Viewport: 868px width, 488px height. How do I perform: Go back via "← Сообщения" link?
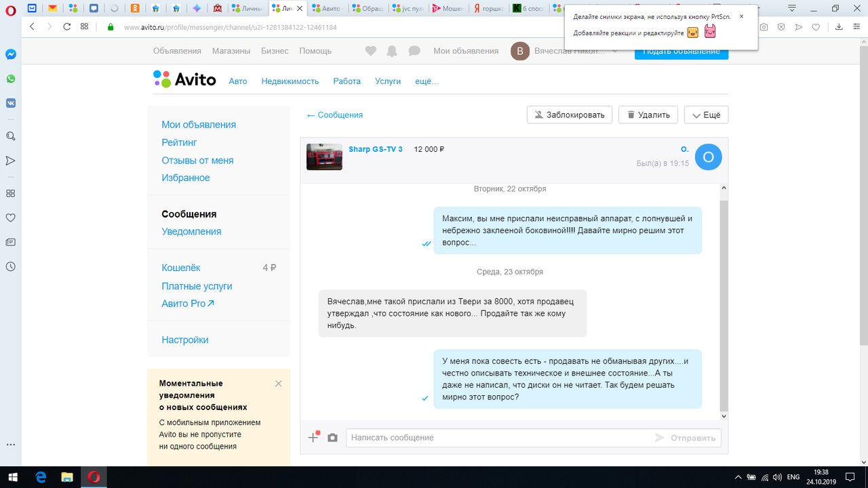335,115
